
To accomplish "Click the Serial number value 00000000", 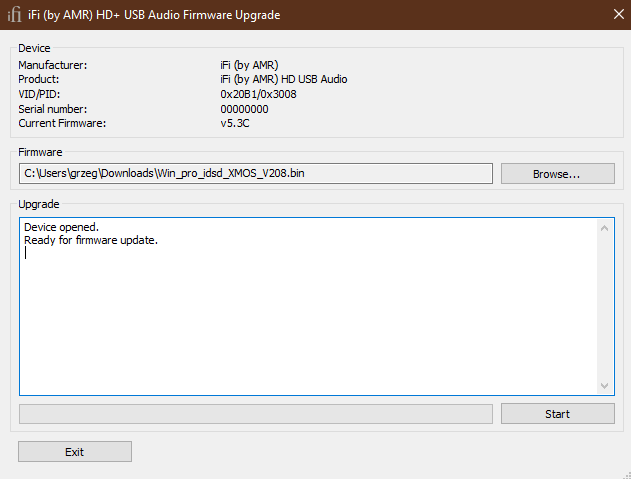I will 244,109.
